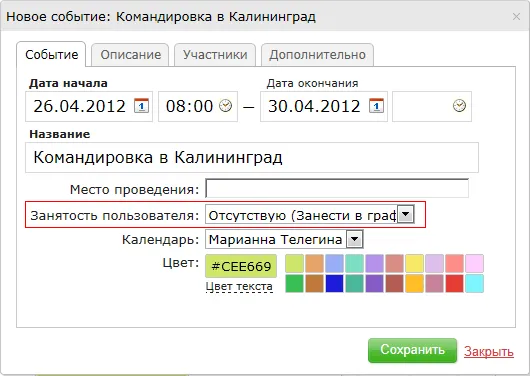Screen dimensions: 530x376
Task: Pick the light orange swatch in top row
Action: (x=314, y=263)
